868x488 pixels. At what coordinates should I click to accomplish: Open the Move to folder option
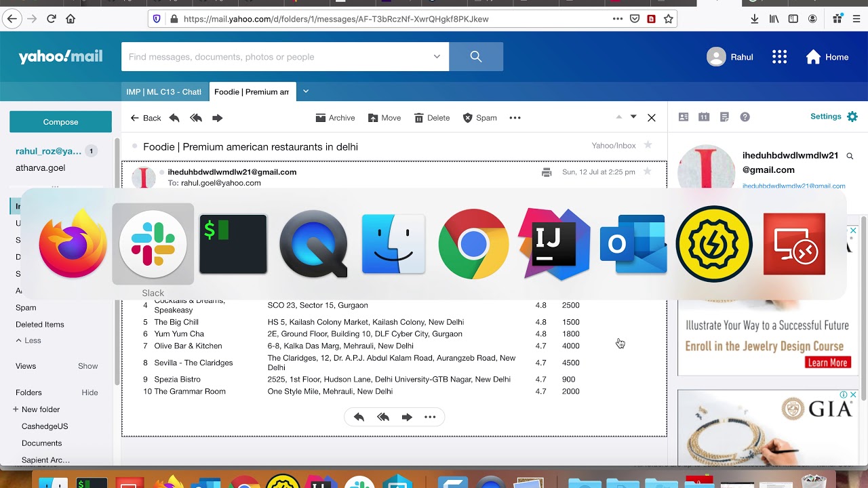pyautogui.click(x=384, y=118)
